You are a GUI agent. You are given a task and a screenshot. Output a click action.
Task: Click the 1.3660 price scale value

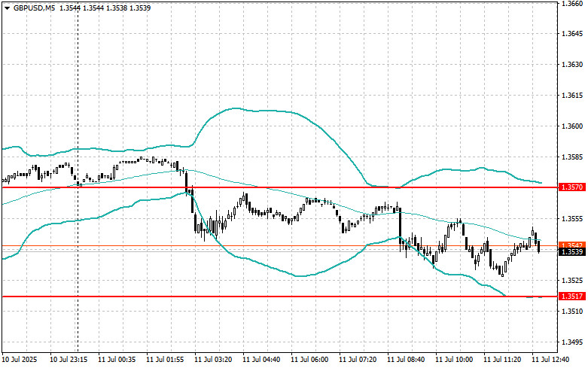[572, 3]
